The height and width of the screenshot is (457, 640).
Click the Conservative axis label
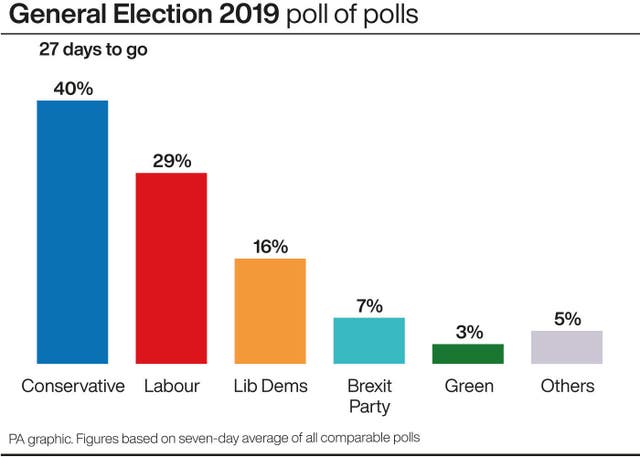pos(73,386)
